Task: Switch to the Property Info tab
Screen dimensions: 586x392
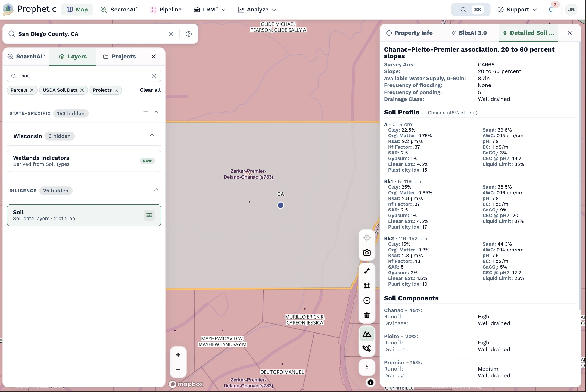Action: pos(409,33)
